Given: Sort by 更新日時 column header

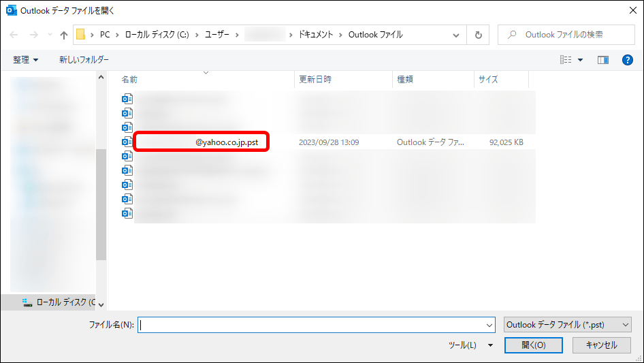Looking at the screenshot, I should [x=315, y=79].
